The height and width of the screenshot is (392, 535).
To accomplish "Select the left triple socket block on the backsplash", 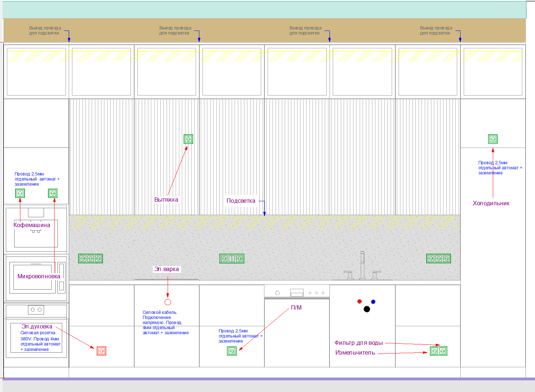I will coord(91,259).
